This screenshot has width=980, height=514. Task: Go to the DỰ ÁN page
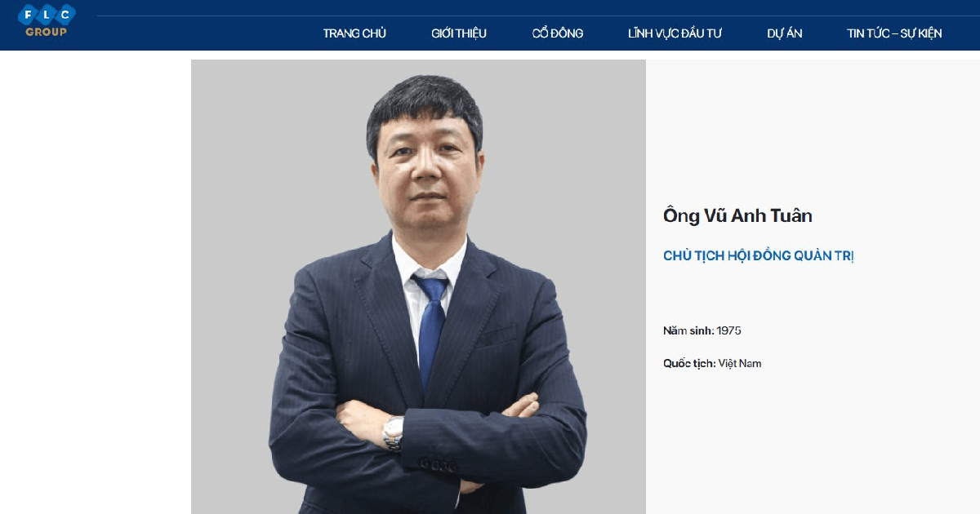(785, 33)
